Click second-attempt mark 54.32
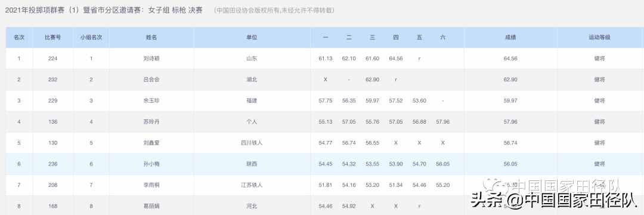This screenshot has height=215, width=644. 349,164
